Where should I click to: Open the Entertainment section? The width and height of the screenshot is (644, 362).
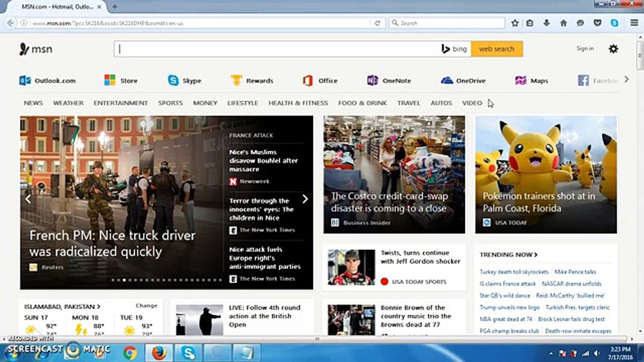click(121, 103)
